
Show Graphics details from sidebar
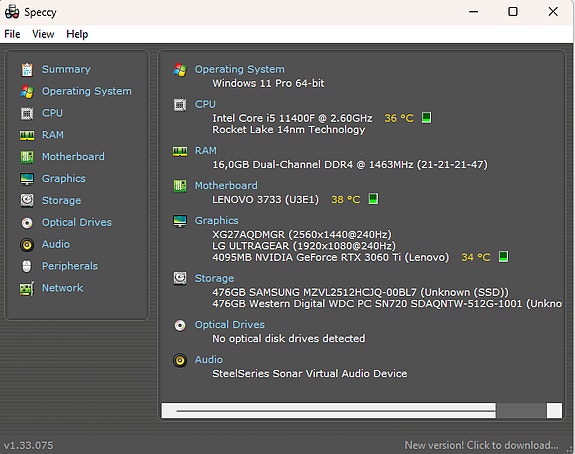coord(63,179)
